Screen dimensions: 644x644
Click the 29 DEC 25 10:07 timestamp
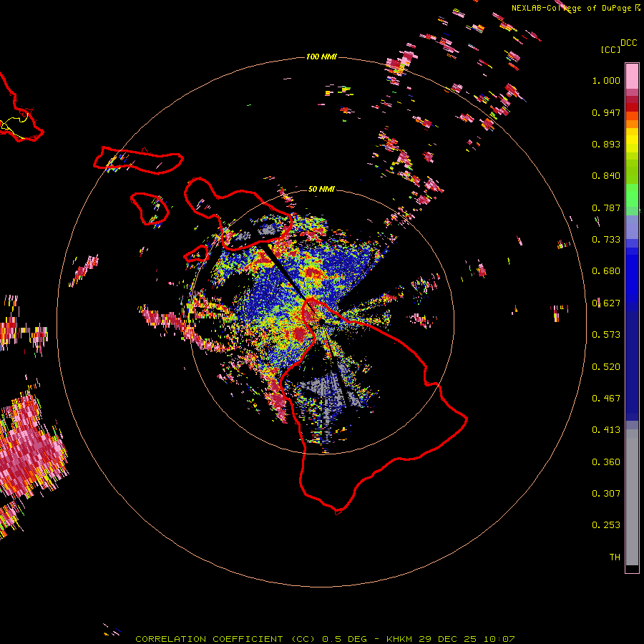467,639
